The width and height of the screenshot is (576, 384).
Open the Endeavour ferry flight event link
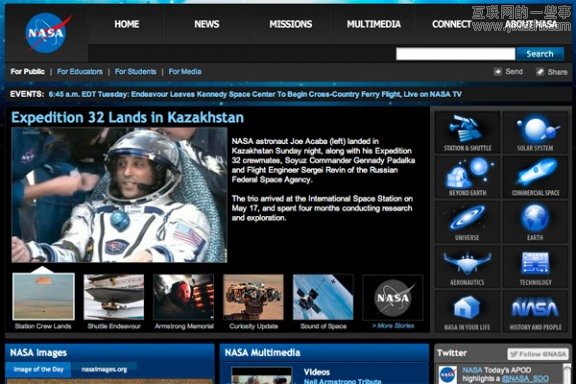point(255,94)
